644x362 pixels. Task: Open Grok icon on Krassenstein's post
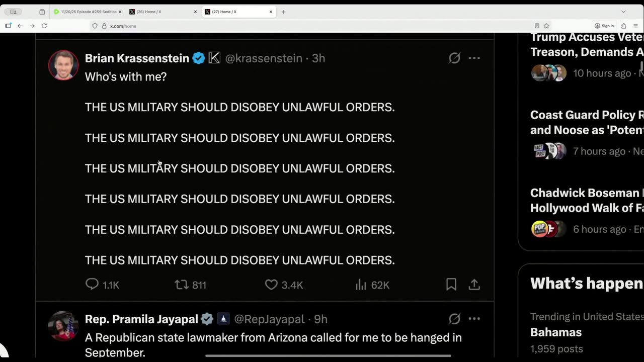click(x=454, y=58)
